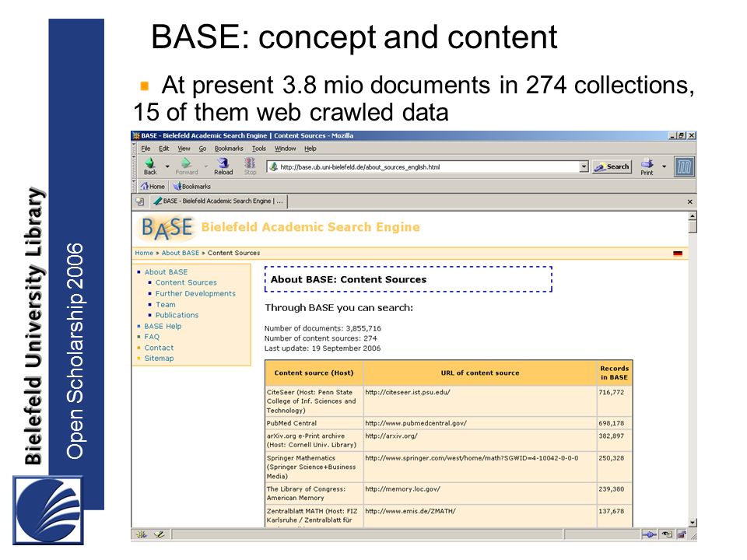Open the Help menu
This screenshot has width=747, height=560.
[310, 149]
